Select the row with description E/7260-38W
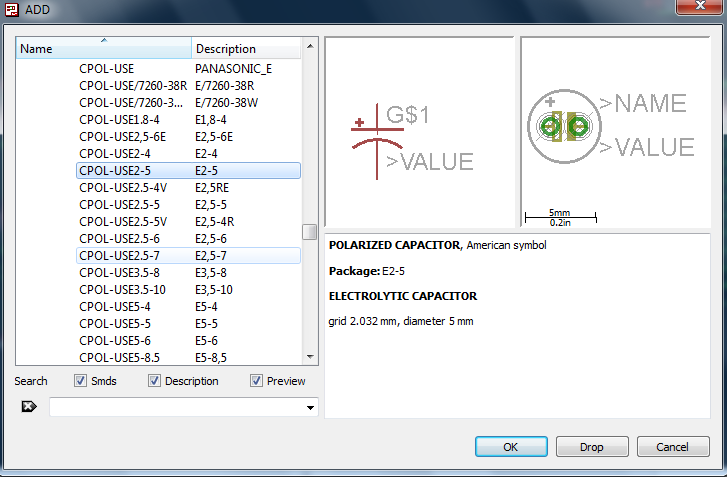Screen dimensions: 727x477 pyautogui.click(x=188, y=102)
